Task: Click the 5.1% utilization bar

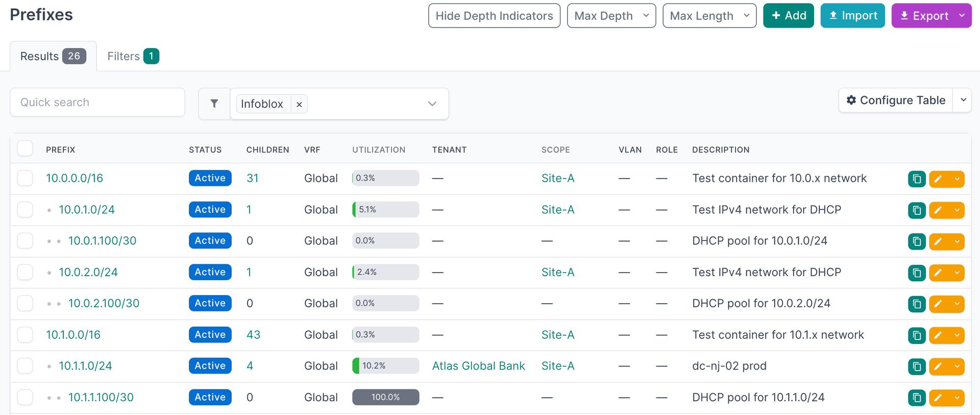Action: point(385,209)
